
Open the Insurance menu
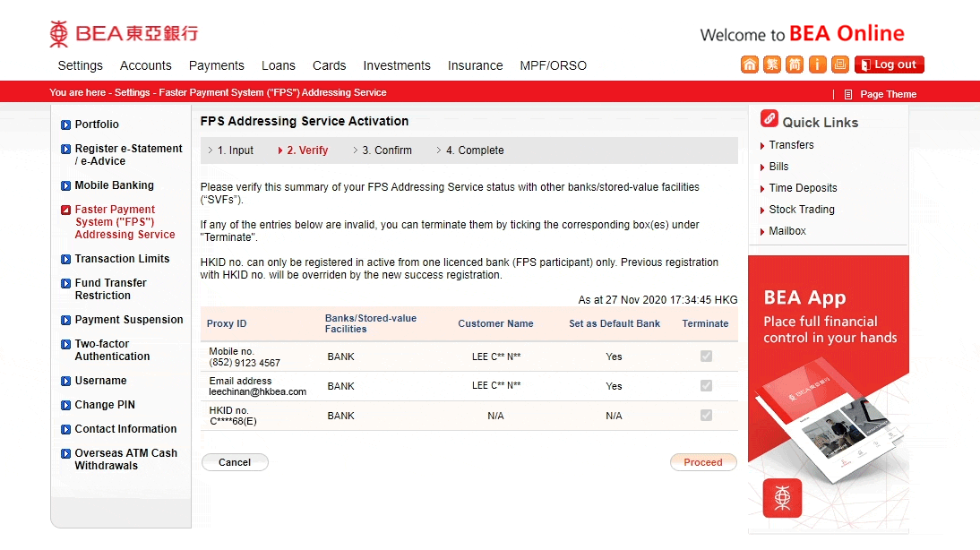click(x=475, y=65)
